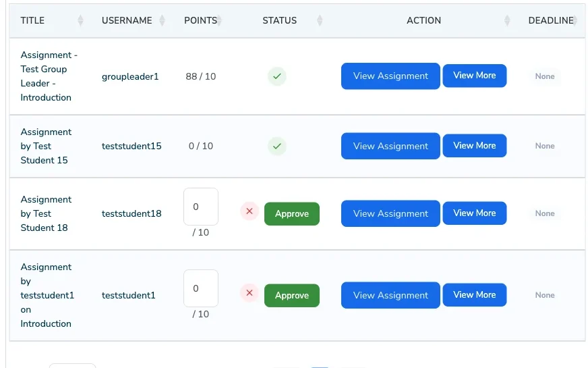Click green checkmark status for teststudent15
Viewport: 588px width, 368px height.
pyautogui.click(x=277, y=146)
